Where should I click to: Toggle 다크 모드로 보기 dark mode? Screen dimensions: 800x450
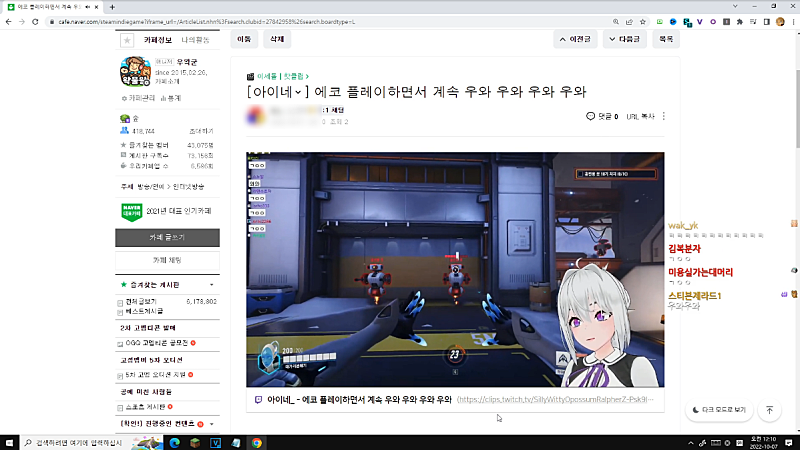[719, 410]
